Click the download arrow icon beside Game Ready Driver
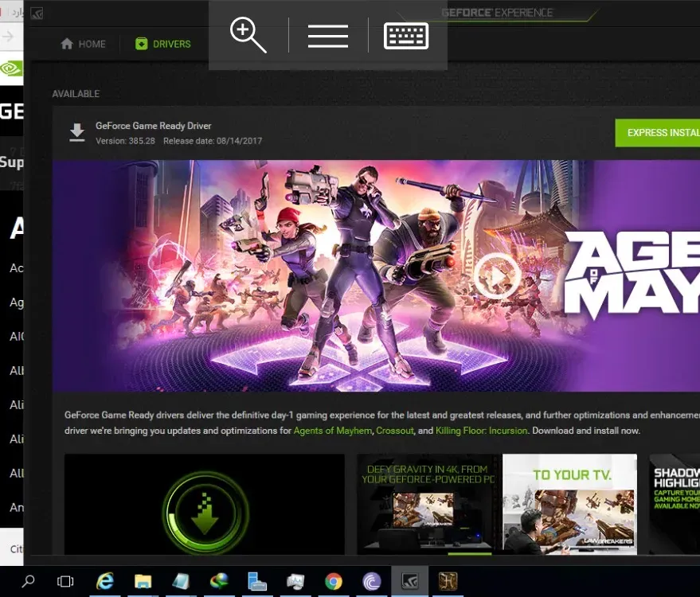The height and width of the screenshot is (597, 700). 76,133
